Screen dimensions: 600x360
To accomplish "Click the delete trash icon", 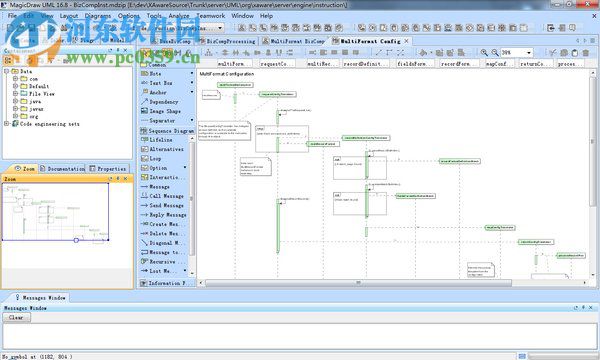I will 585,52.
